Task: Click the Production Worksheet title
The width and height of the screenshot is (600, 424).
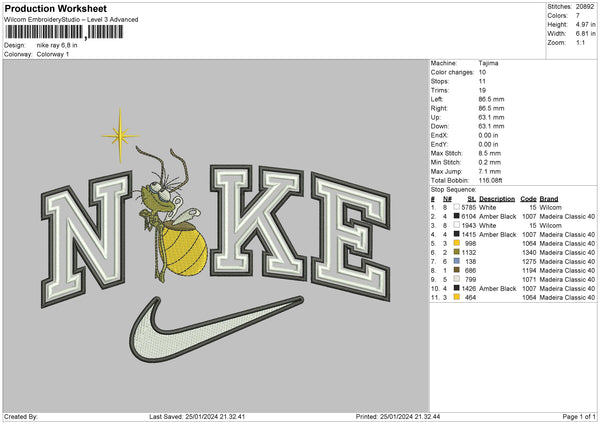Action: coord(48,8)
